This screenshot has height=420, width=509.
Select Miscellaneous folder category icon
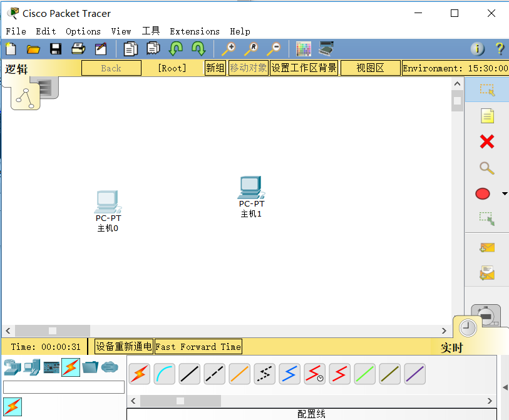[x=90, y=367]
